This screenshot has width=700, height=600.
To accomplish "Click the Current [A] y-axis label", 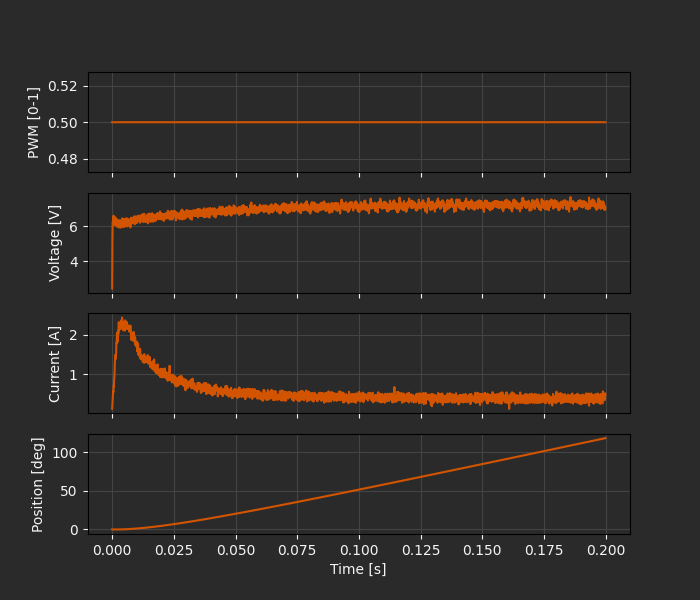I will point(55,363).
